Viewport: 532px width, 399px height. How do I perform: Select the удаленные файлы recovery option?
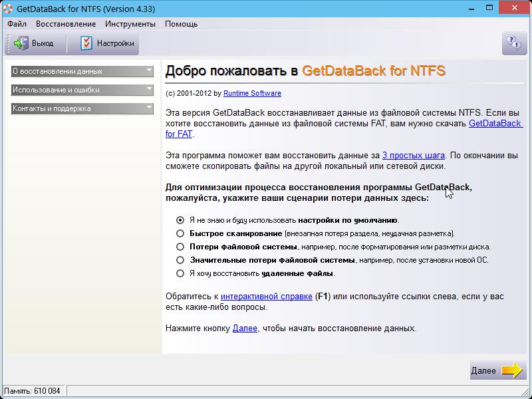(x=180, y=273)
